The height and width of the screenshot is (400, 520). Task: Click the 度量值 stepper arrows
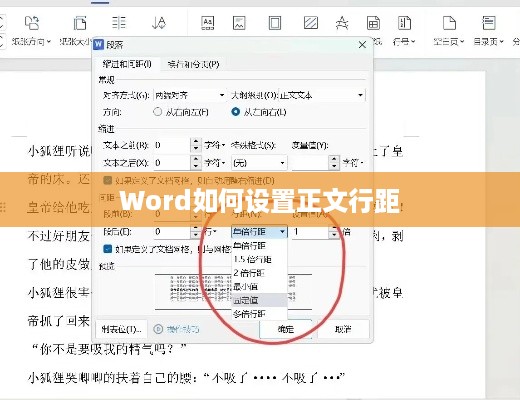(x=334, y=163)
